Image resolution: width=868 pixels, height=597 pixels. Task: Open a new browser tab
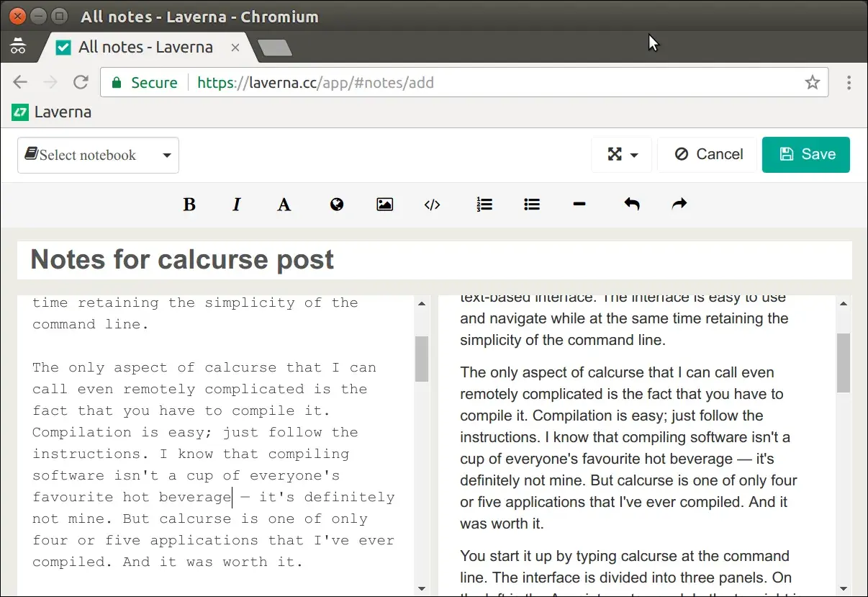tap(275, 48)
